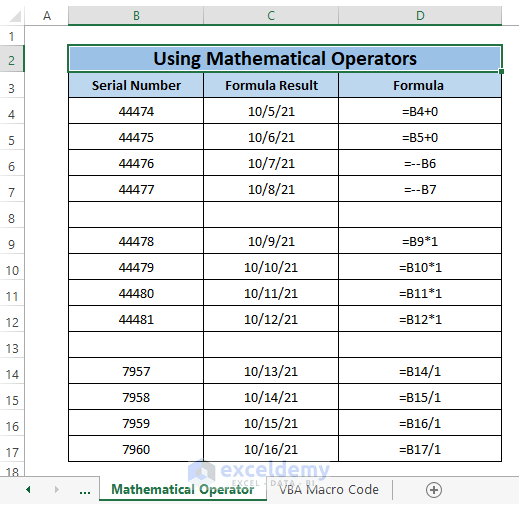Click the select-all corner triangle
This screenshot has height=505, width=519.
[15, 16]
